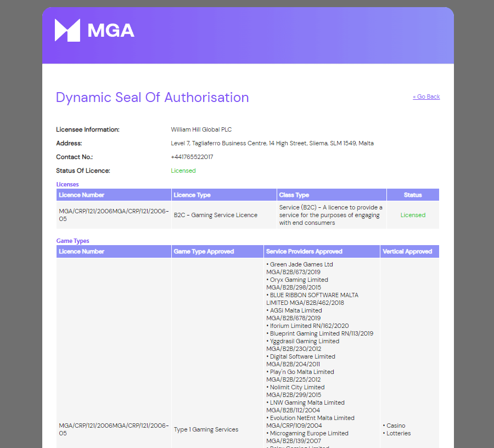Image resolution: width=494 pixels, height=448 pixels.
Task: Select the Type 1 Gaming Services cell
Action: tap(206, 429)
